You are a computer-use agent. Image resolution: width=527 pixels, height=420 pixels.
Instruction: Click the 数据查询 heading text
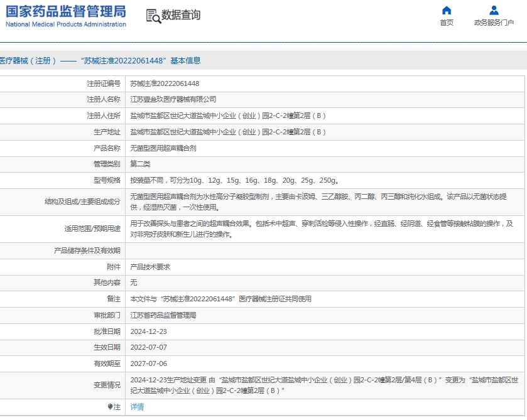[x=181, y=15]
